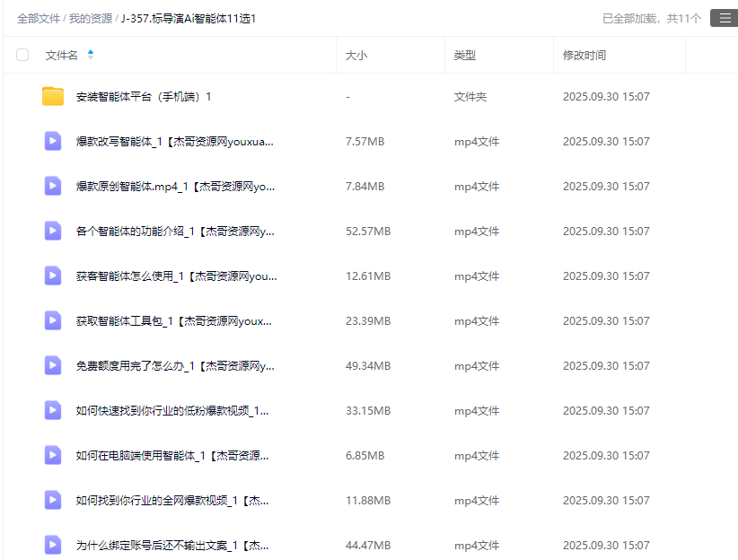Open the 安装智能体平台（手机端）1 folder icon
Viewport: 738px width, 560px height.
[x=52, y=96]
